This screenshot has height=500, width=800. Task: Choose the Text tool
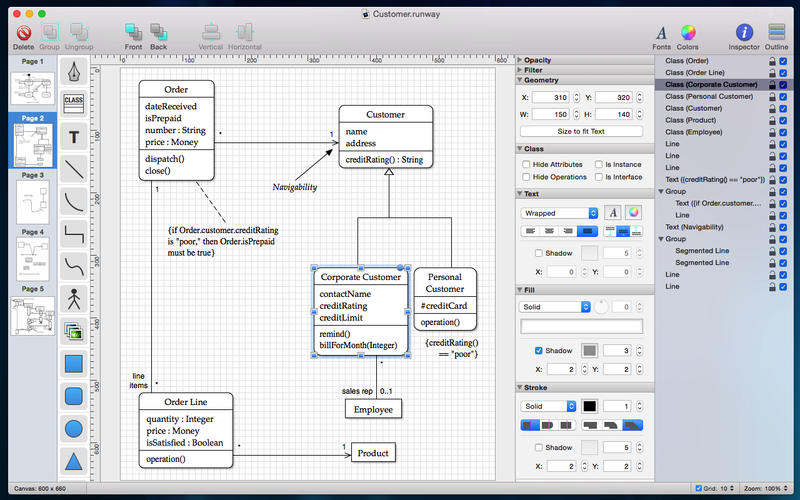coord(73,136)
